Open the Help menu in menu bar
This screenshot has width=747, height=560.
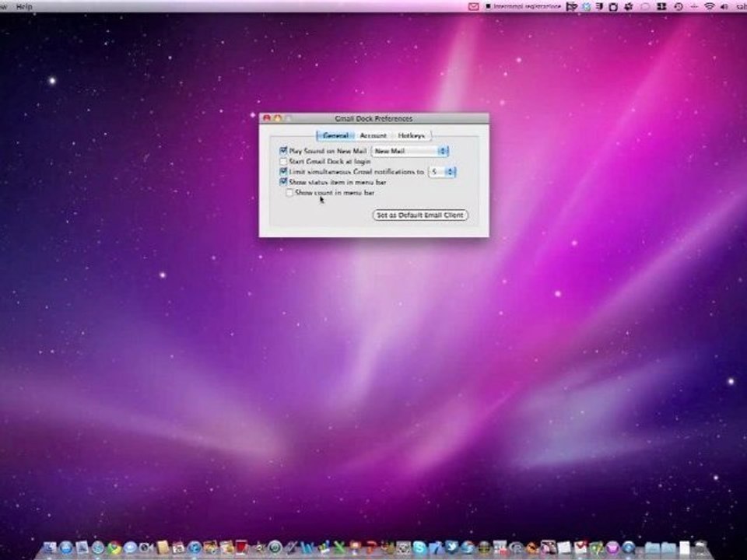coord(24,6)
